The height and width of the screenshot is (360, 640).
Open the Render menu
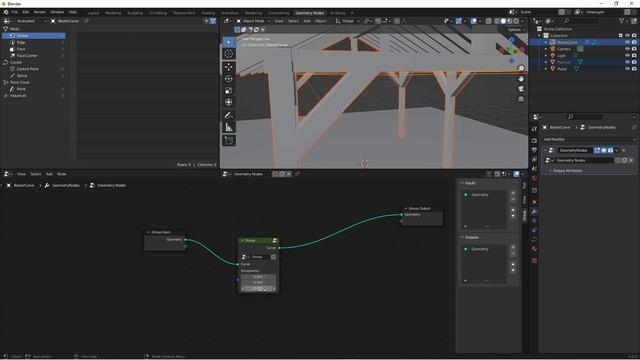(x=40, y=13)
